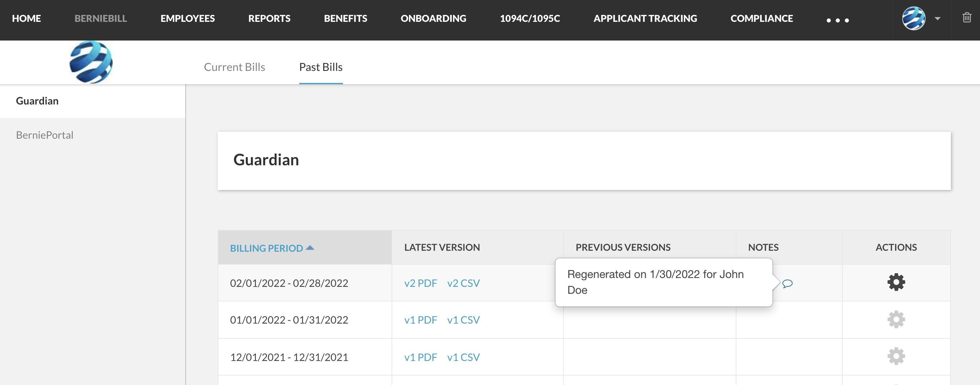
Task: Open the COMPLIANCE section
Action: [x=762, y=18]
